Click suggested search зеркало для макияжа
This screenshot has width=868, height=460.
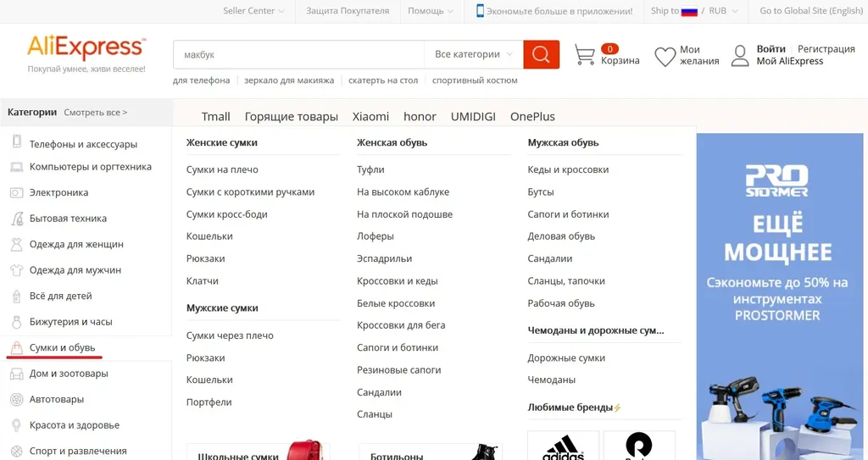(x=289, y=80)
